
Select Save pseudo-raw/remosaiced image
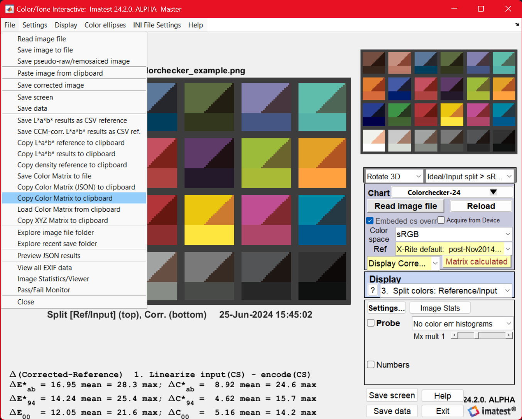74,61
